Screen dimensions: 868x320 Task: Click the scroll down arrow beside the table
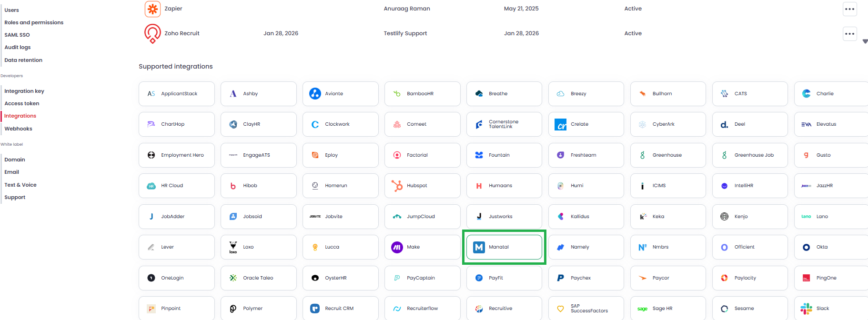[x=865, y=41]
